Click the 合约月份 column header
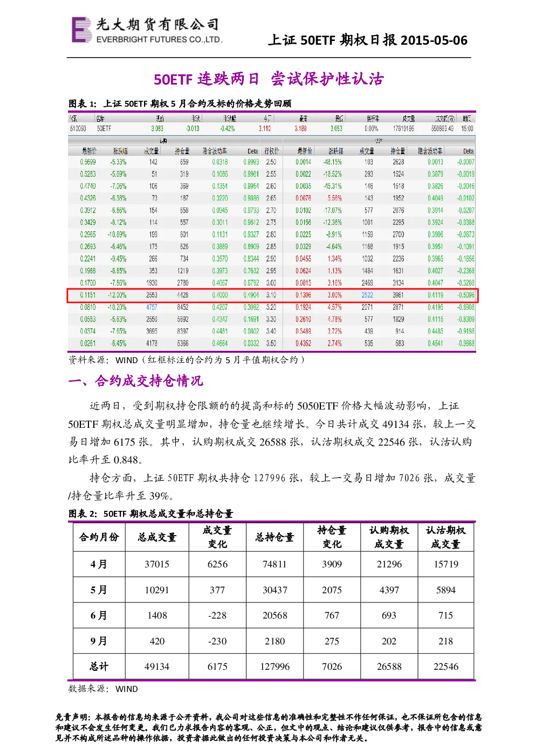Viewport: 535px width, 756px height. pos(99,537)
